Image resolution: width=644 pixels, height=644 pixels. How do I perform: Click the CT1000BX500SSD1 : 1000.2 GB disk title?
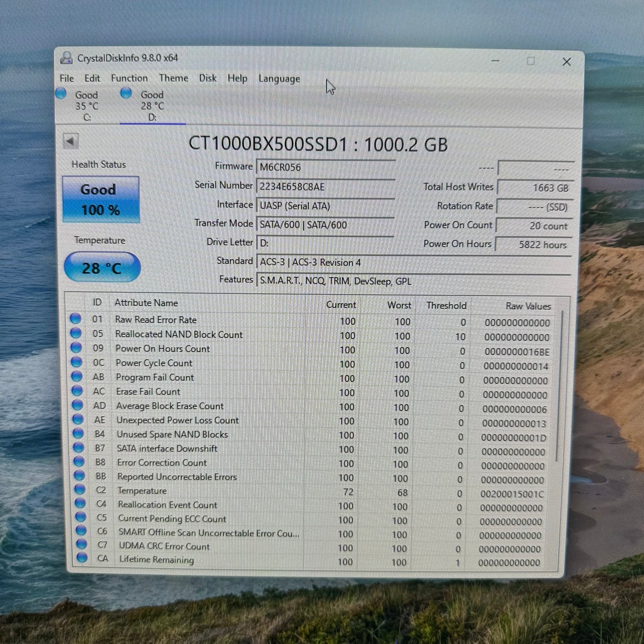coord(318,144)
